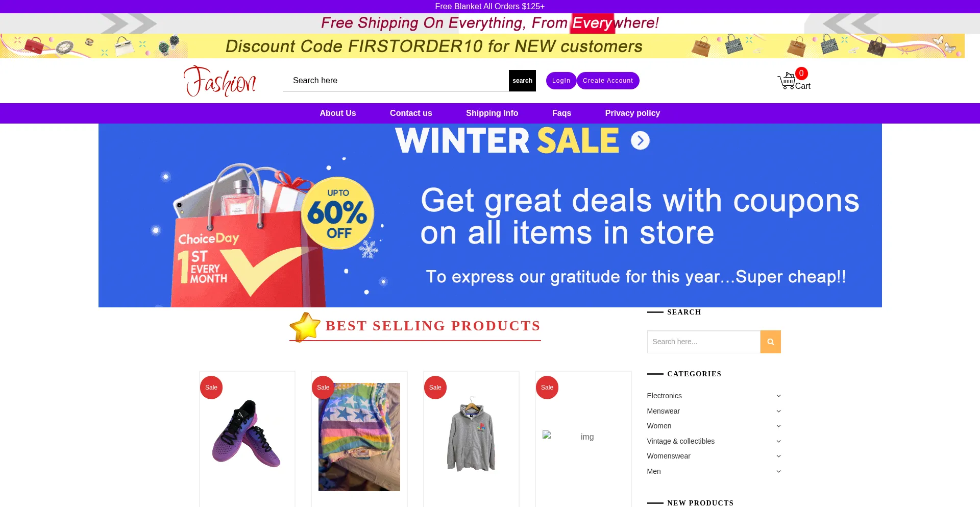Open the colorful star blanket thumbnail

click(359, 437)
